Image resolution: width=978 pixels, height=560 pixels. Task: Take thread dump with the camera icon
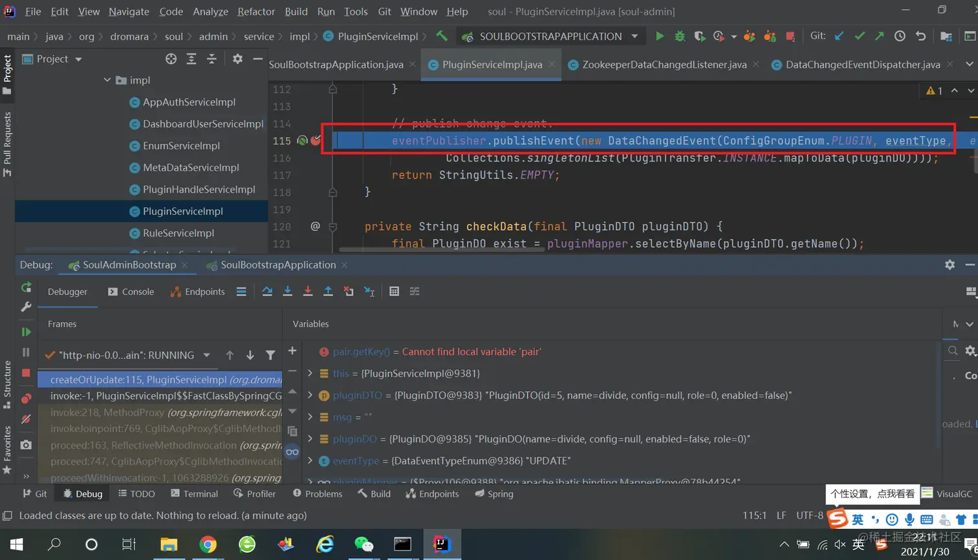point(26,445)
